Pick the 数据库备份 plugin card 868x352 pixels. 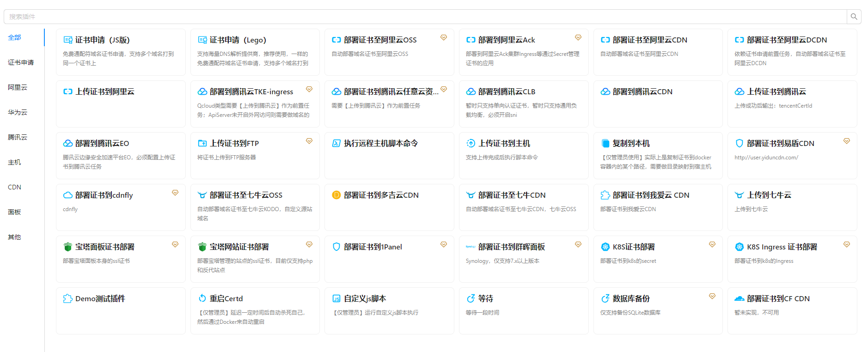tap(657, 310)
